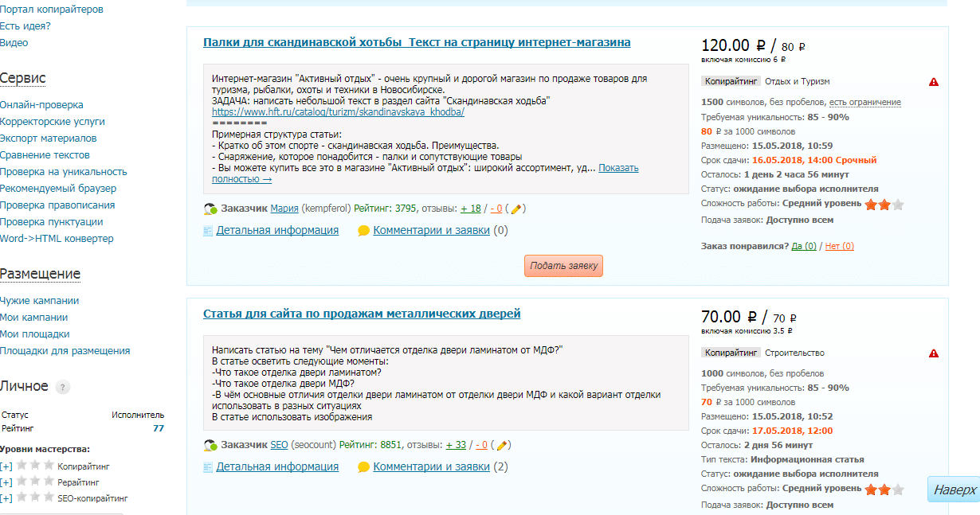The height and width of the screenshot is (515, 980).
Task: Click the yellow speech bubble icon, second order
Action: [363, 466]
